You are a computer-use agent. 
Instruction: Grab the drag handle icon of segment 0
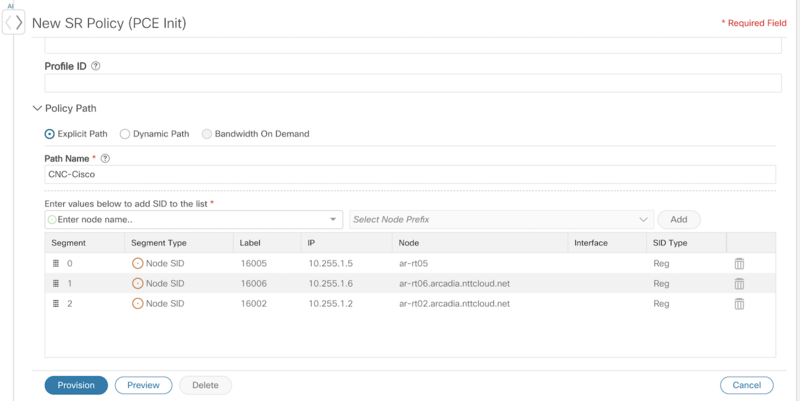(56, 264)
